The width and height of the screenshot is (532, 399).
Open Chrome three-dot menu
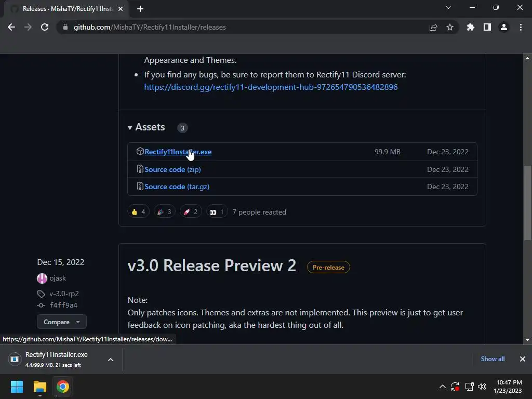click(521, 27)
